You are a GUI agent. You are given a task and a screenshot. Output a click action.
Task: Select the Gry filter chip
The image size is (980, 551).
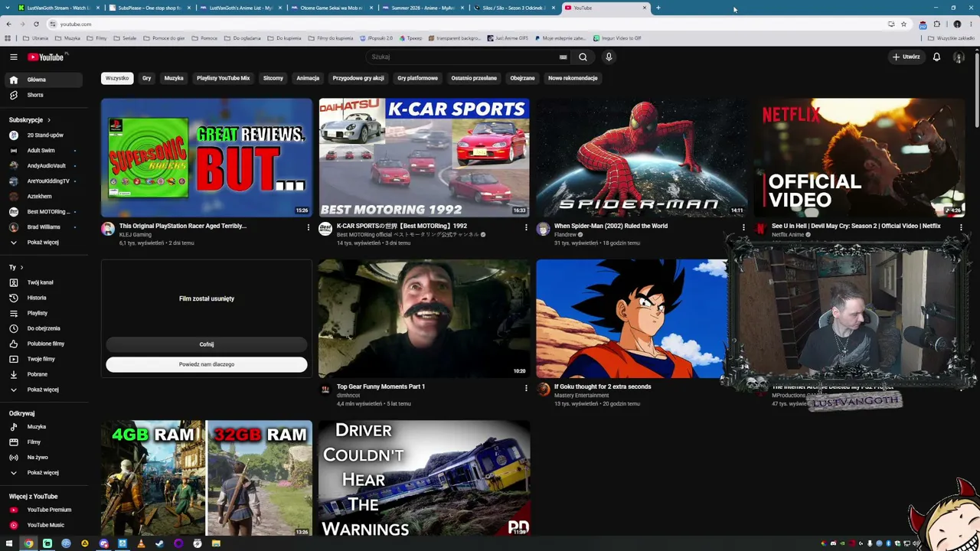coord(146,78)
